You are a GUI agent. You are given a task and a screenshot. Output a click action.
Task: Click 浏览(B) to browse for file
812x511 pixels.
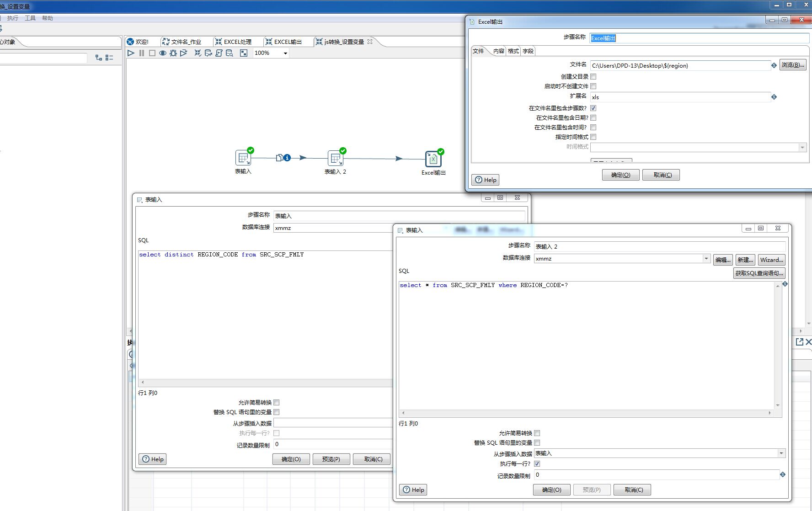[793, 65]
